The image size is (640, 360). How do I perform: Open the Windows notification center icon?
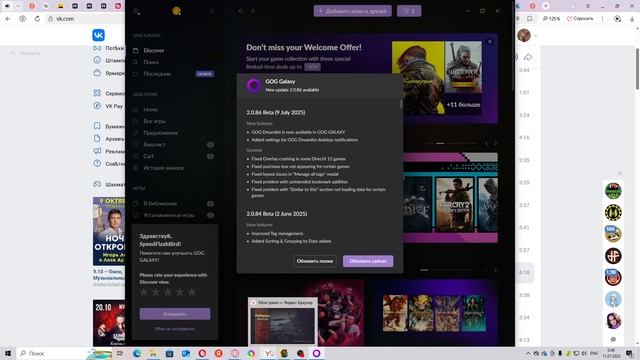tap(629, 353)
